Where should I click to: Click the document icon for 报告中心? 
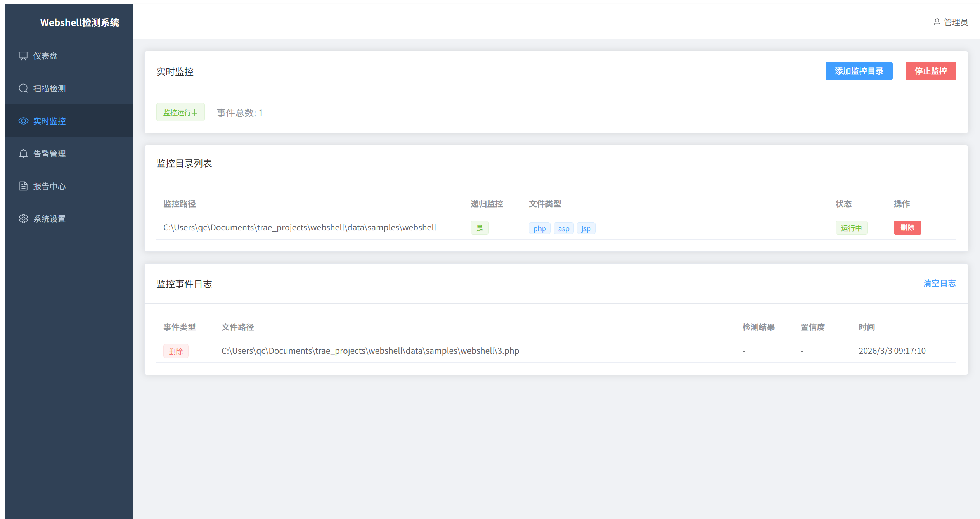[x=23, y=186]
